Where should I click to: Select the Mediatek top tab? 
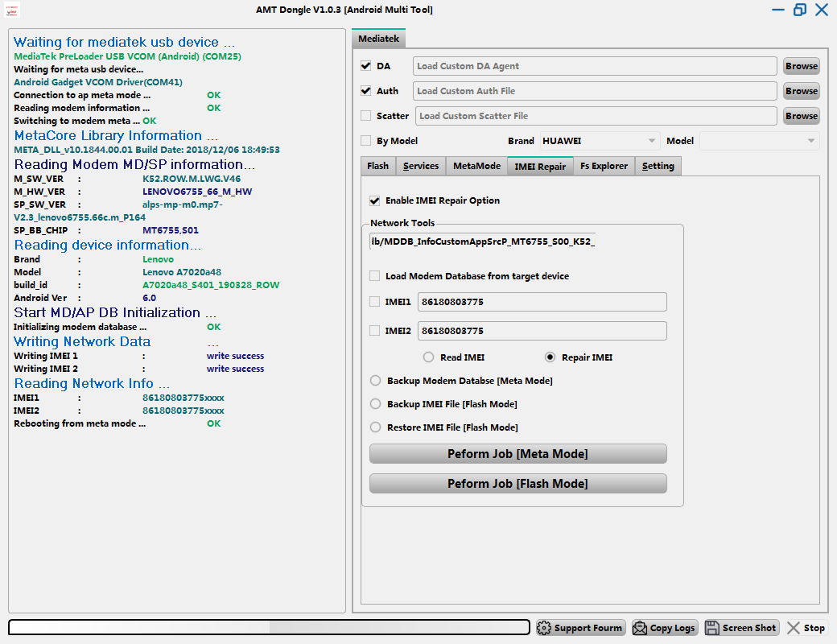click(x=378, y=39)
